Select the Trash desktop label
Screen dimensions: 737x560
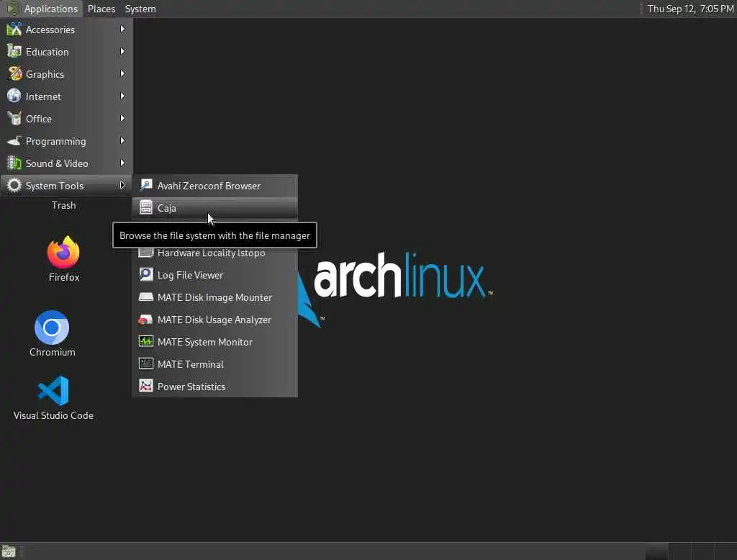pyautogui.click(x=63, y=205)
